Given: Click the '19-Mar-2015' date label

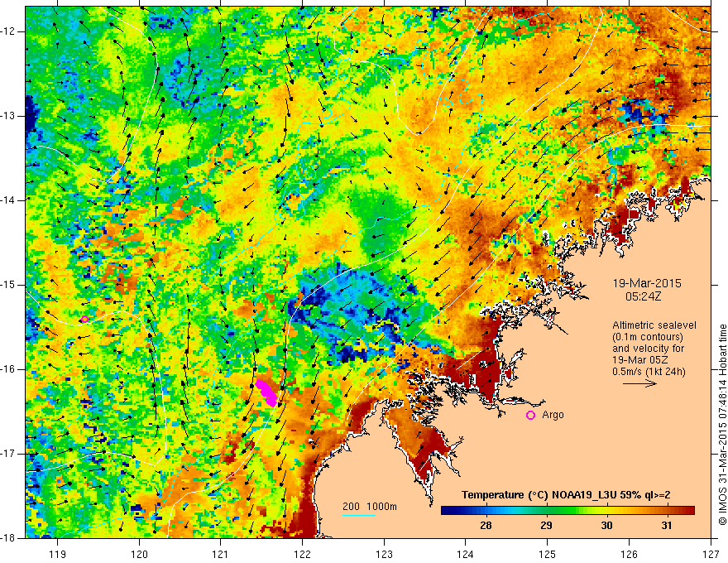Looking at the screenshot, I should point(647,283).
